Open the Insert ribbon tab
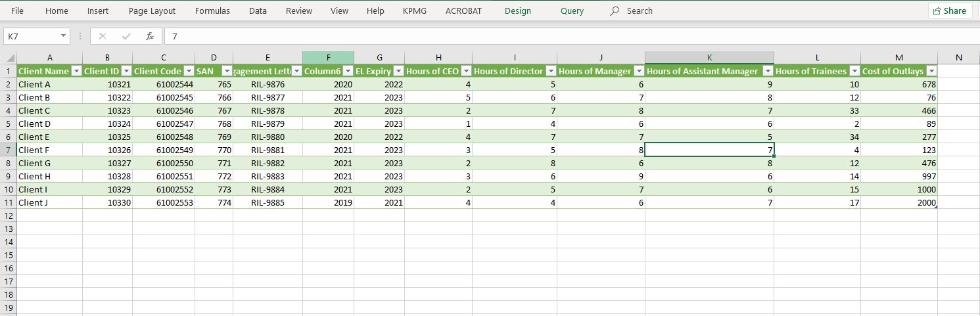This screenshot has width=980, height=316. [x=98, y=11]
